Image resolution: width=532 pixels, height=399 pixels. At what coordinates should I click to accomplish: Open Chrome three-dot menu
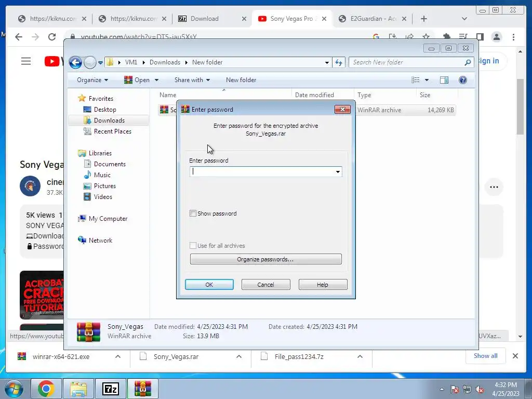[x=513, y=37]
